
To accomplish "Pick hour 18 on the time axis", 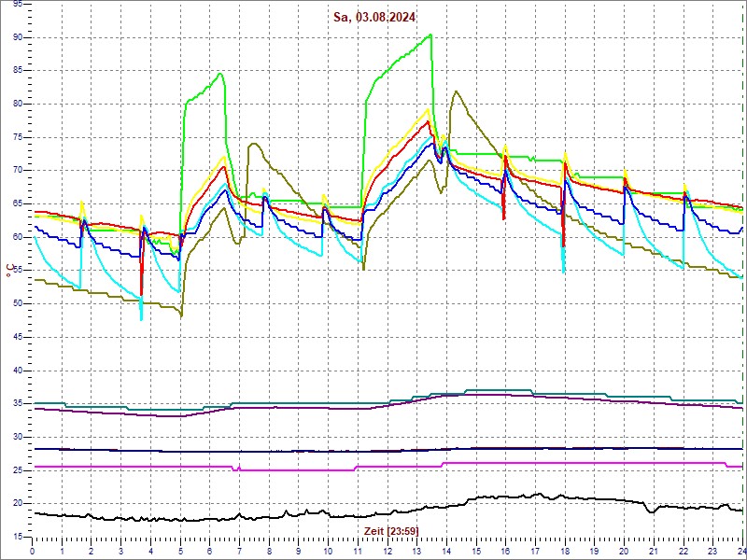I will click(565, 552).
